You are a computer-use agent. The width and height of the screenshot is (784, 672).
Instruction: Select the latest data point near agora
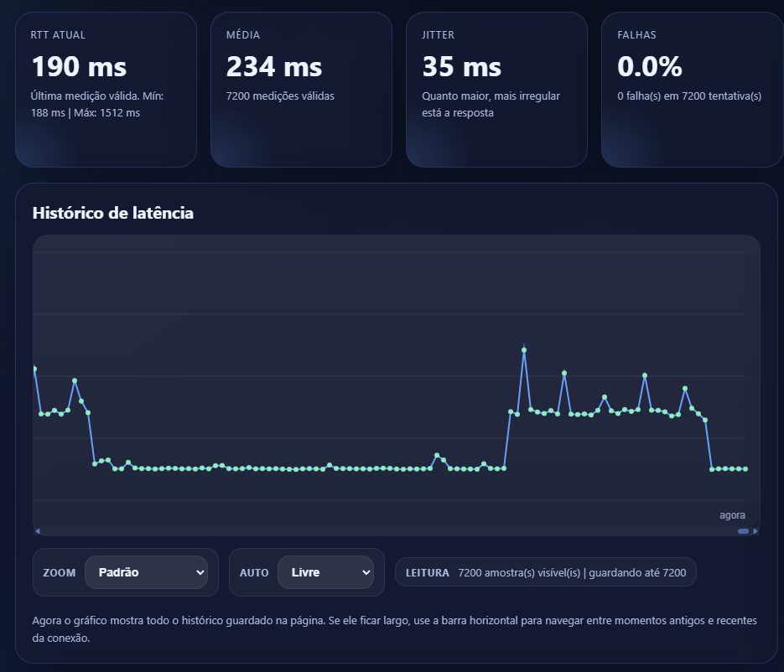tap(745, 469)
